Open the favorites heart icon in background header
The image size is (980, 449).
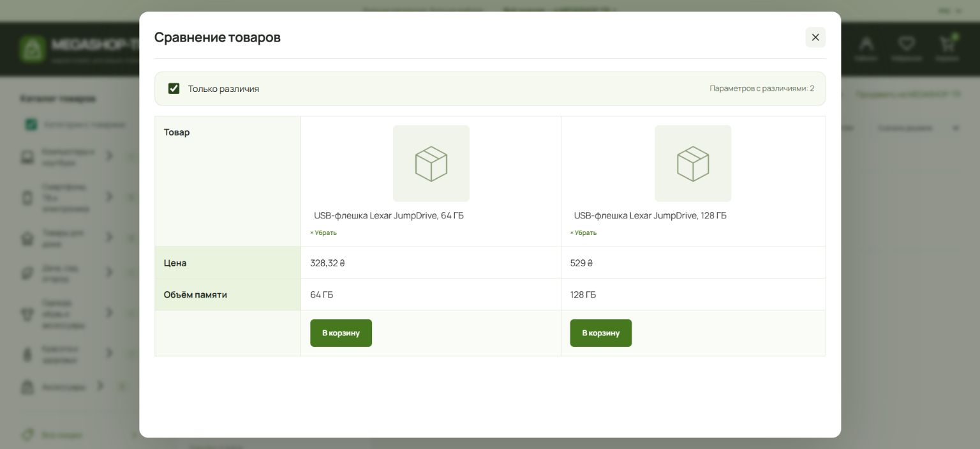[907, 43]
